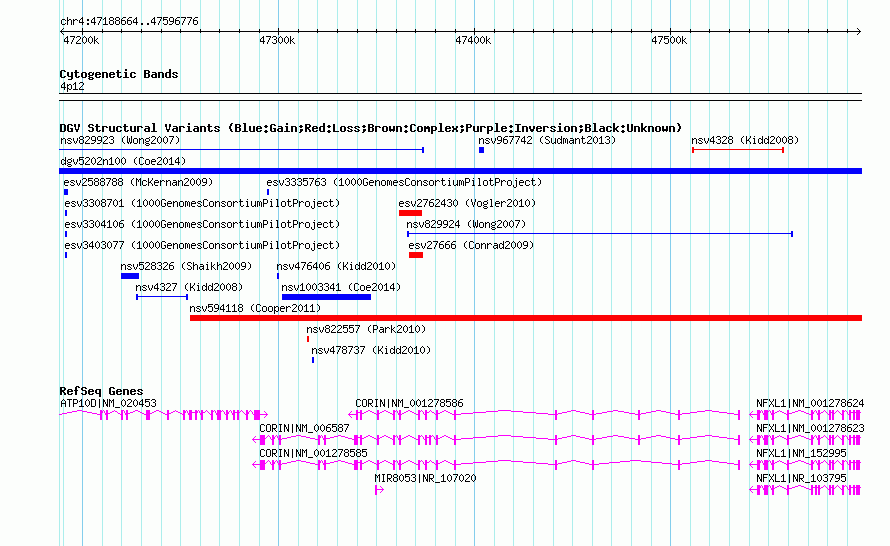Select NFXL1 NM_001278624 label
The image size is (890, 546).
pos(810,404)
